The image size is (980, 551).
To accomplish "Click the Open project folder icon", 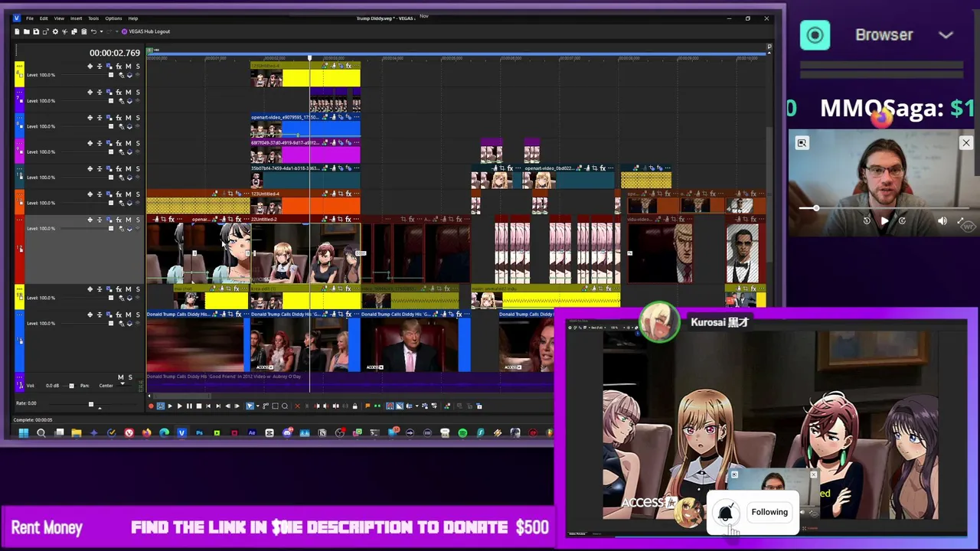I will (27, 31).
